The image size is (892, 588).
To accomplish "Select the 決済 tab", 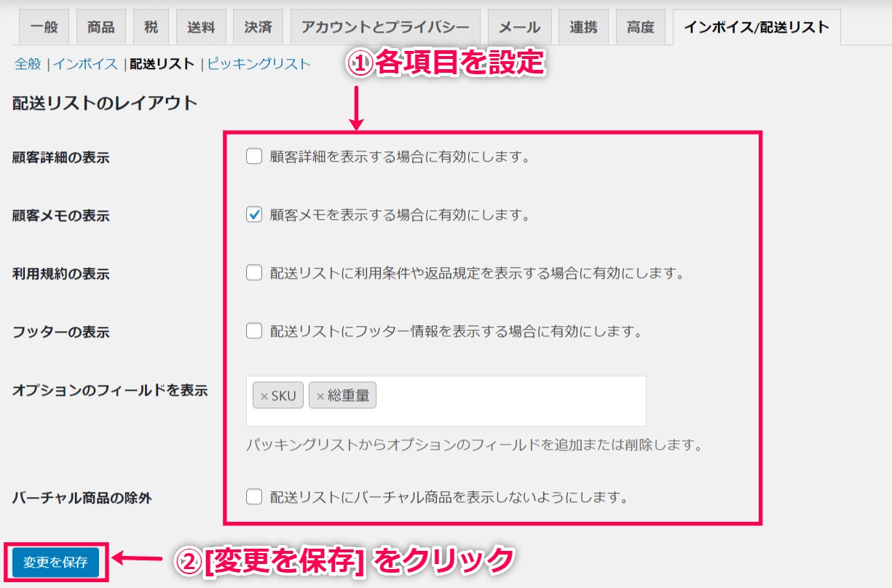I will click(x=258, y=28).
